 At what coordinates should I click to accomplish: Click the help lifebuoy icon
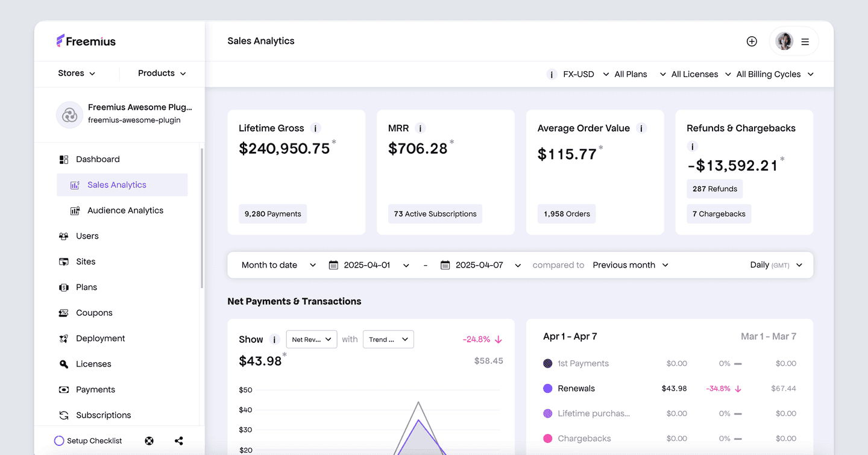click(x=149, y=441)
